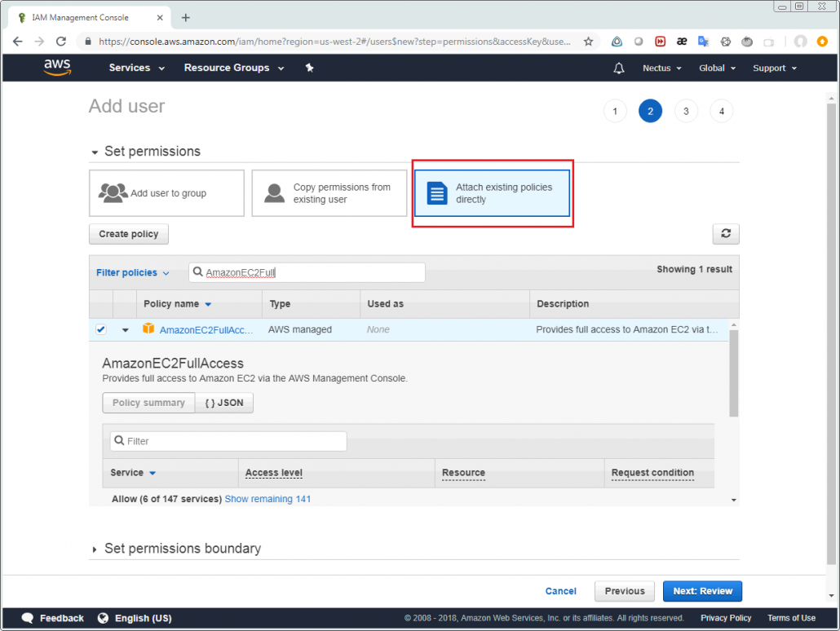Uncheck the AmazonEC2FullAccess policy checkbox
840x631 pixels.
coord(100,329)
